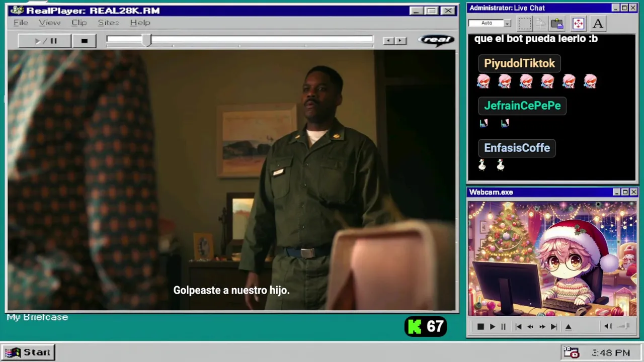644x362 pixels.
Task: Click the first goose emote under EnfasisCoffe
Action: click(482, 165)
